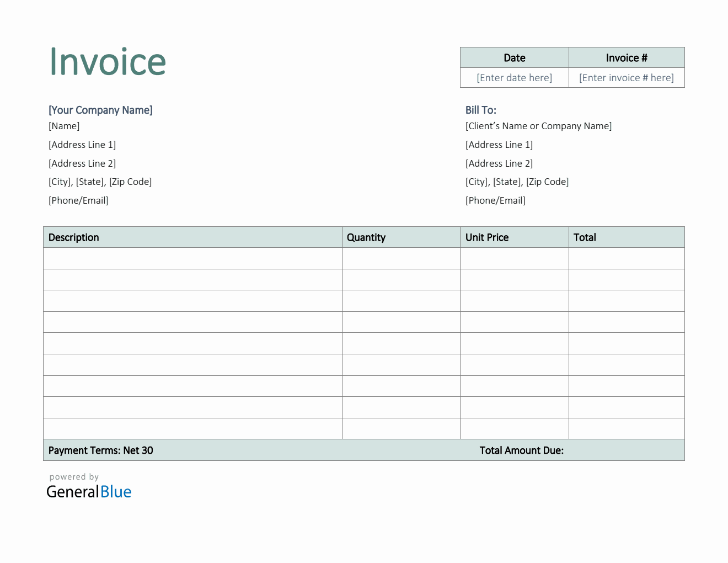Screen dimensions: 728x563
Task: Select [Address Line 1] in the company section
Action: (82, 145)
